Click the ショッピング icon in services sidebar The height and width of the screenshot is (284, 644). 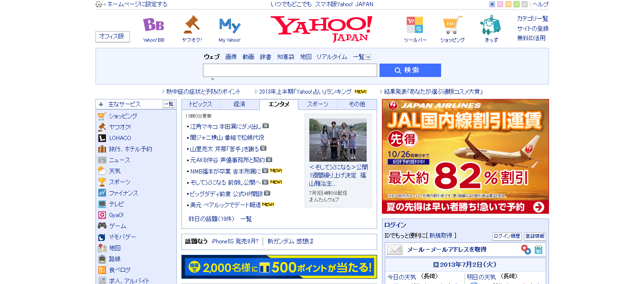coord(102,116)
